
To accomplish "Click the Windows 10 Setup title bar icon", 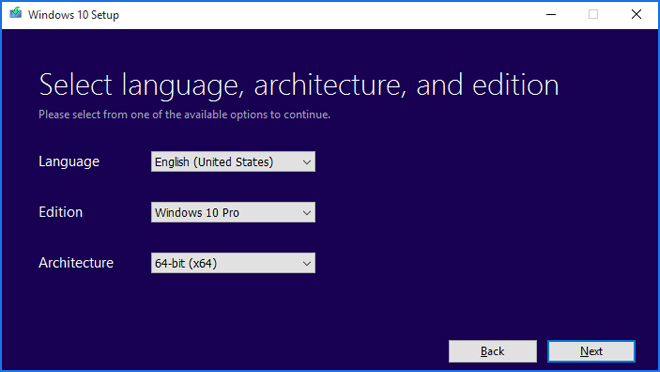I will 16,13.
